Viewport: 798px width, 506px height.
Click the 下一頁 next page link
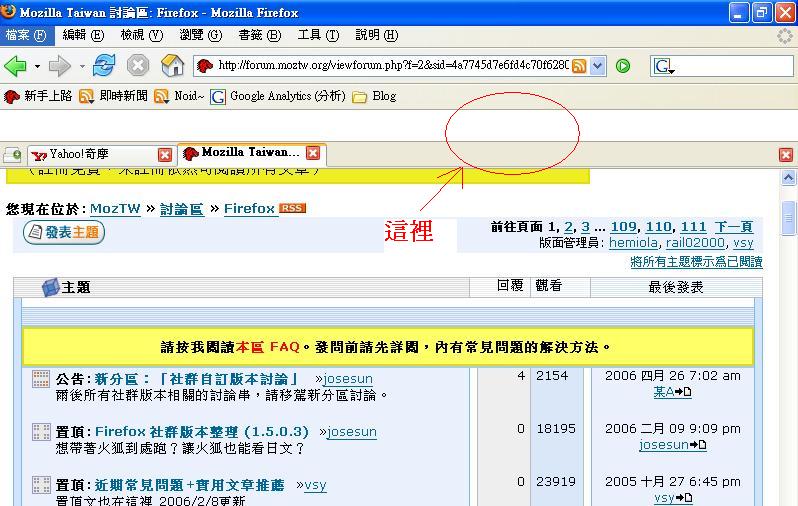point(733,227)
